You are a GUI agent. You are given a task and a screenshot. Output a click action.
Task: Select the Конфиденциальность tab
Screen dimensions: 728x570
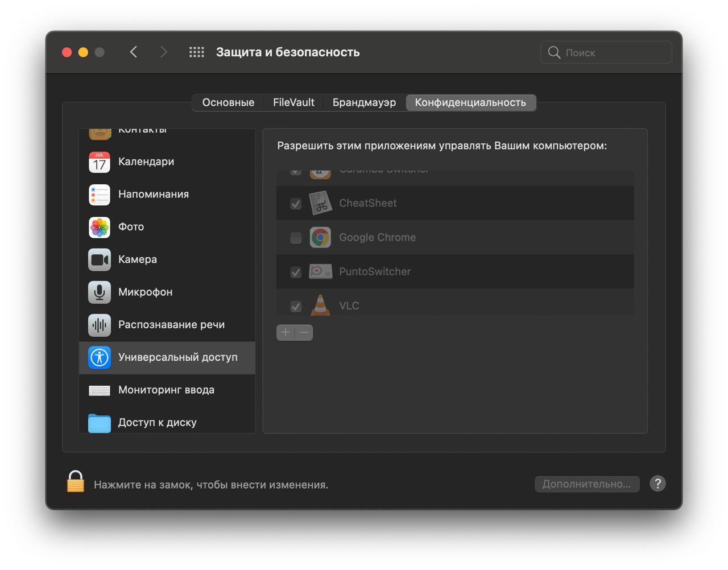click(x=470, y=102)
